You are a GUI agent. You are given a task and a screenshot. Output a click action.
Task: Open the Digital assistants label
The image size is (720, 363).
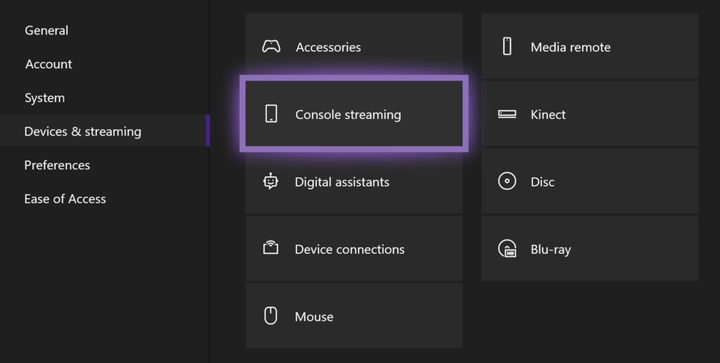coord(342,182)
